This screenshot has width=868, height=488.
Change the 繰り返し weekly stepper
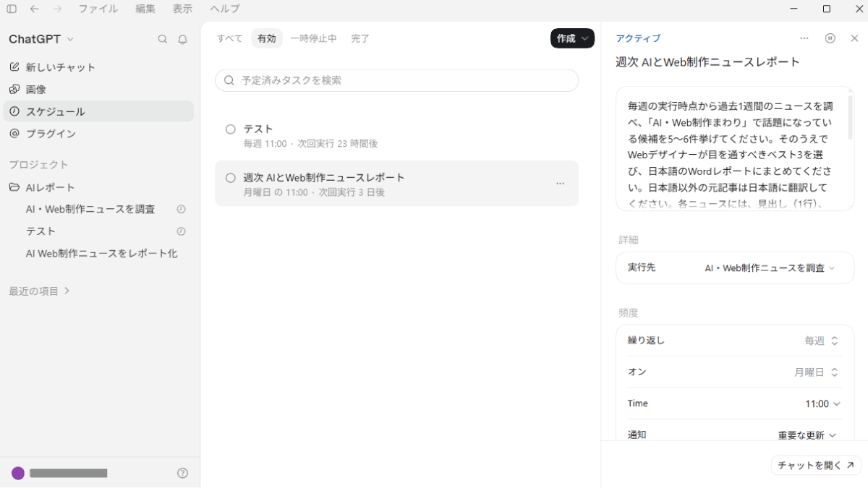coord(822,341)
